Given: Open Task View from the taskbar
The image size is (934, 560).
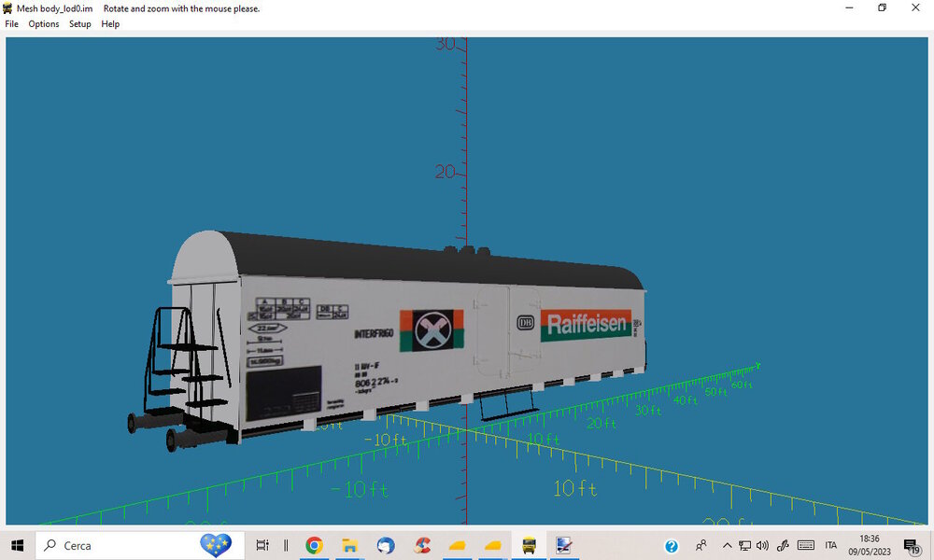Looking at the screenshot, I should (x=262, y=545).
